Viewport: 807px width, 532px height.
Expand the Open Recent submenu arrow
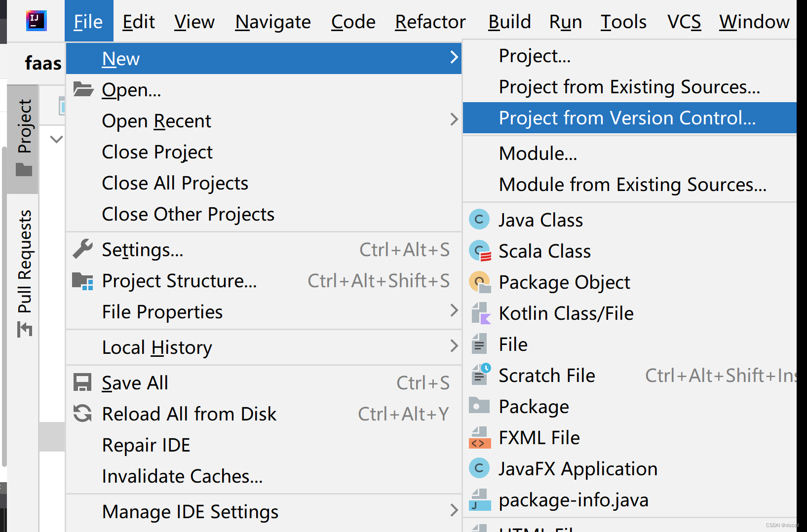[x=454, y=119]
